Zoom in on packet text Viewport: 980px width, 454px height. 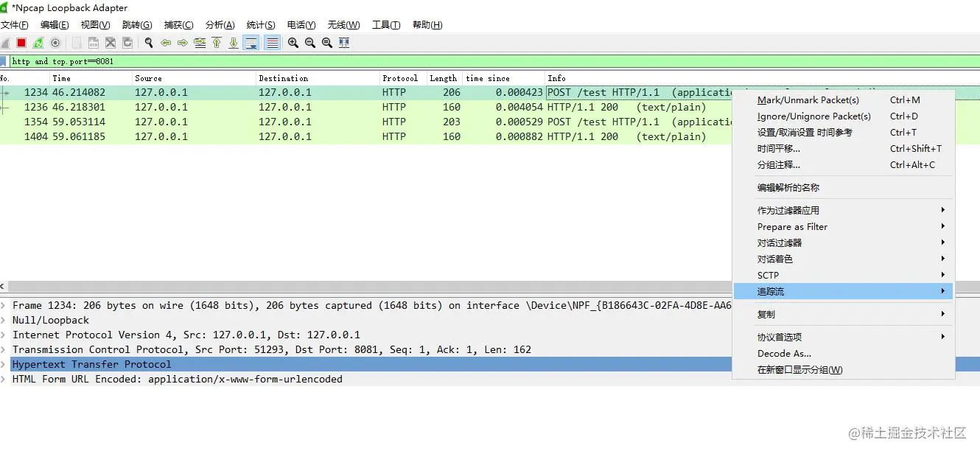293,43
